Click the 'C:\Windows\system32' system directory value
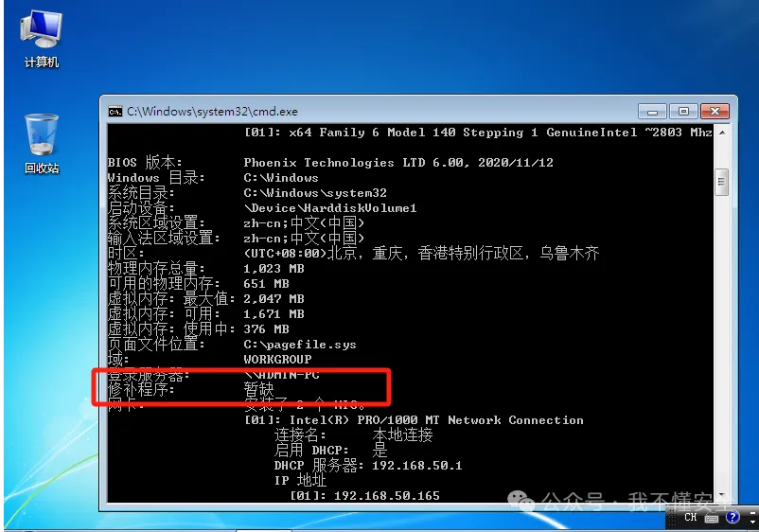The width and height of the screenshot is (759, 532). 315,193
